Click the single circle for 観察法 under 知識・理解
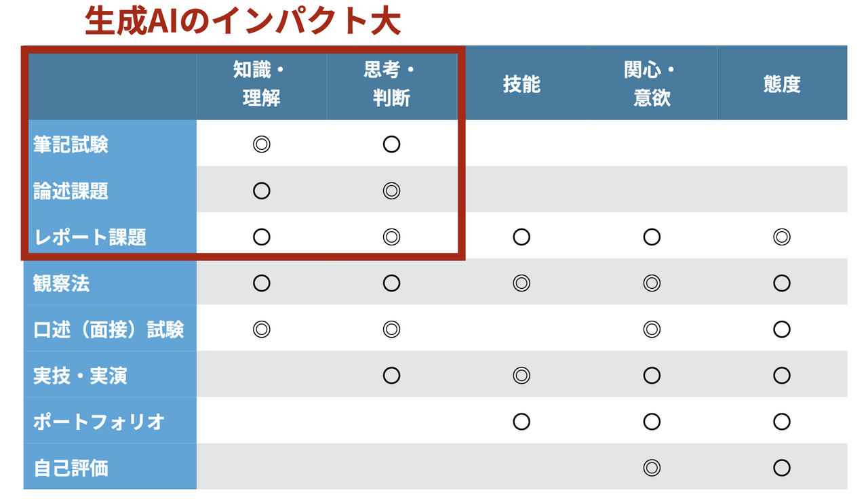 [261, 283]
